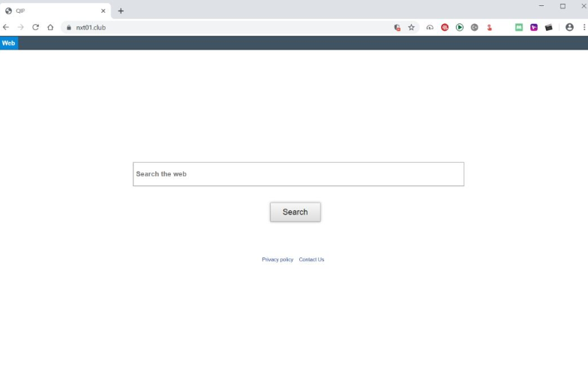Open the green square extension icon
Image resolution: width=588 pixels, height=379 pixels.
click(519, 27)
